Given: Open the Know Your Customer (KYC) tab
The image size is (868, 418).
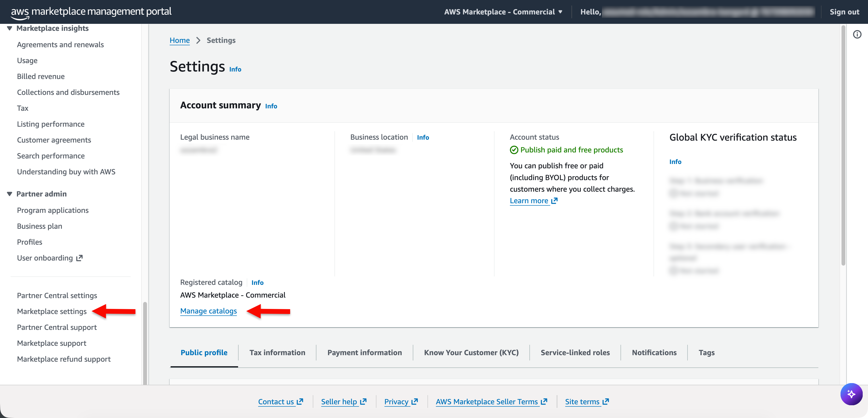Looking at the screenshot, I should [471, 352].
